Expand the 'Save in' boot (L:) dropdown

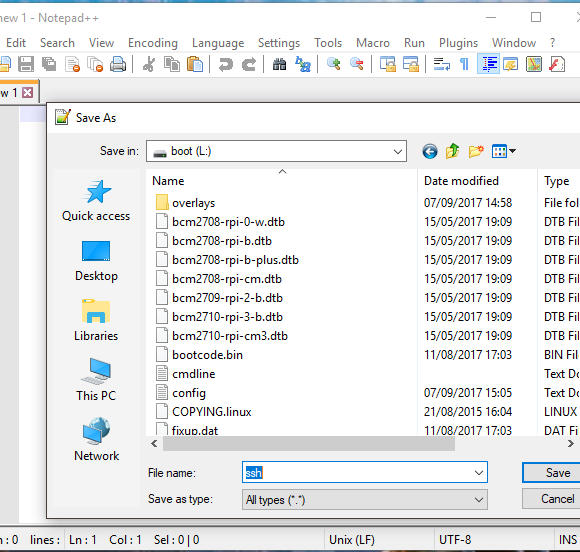(x=398, y=151)
